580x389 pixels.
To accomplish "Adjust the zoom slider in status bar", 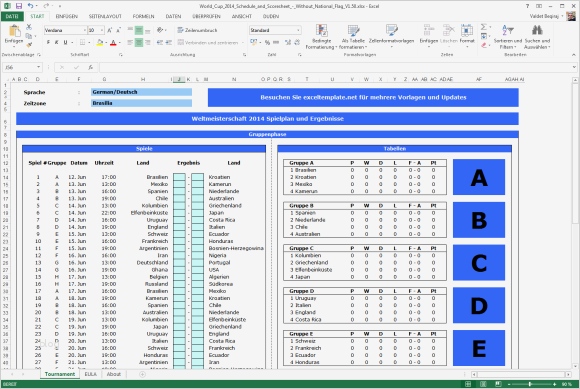I will (530, 384).
